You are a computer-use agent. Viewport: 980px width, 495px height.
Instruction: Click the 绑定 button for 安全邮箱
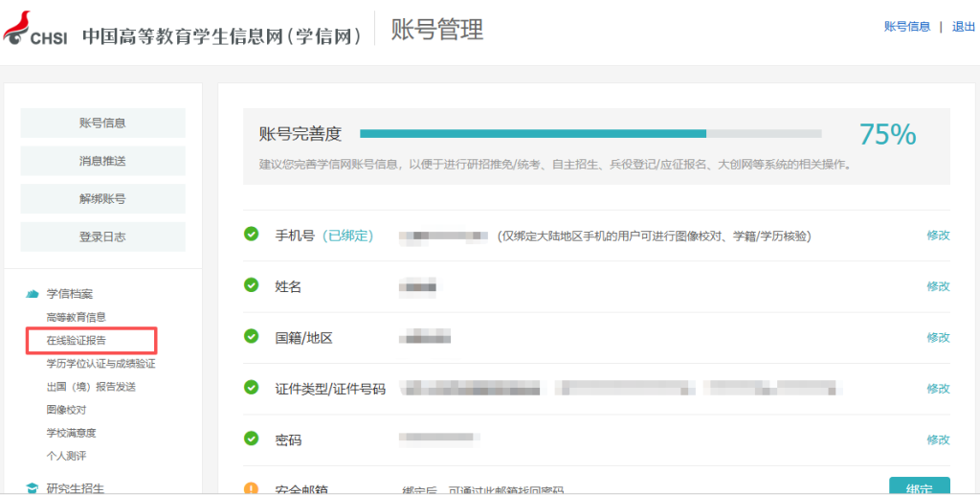click(x=920, y=486)
